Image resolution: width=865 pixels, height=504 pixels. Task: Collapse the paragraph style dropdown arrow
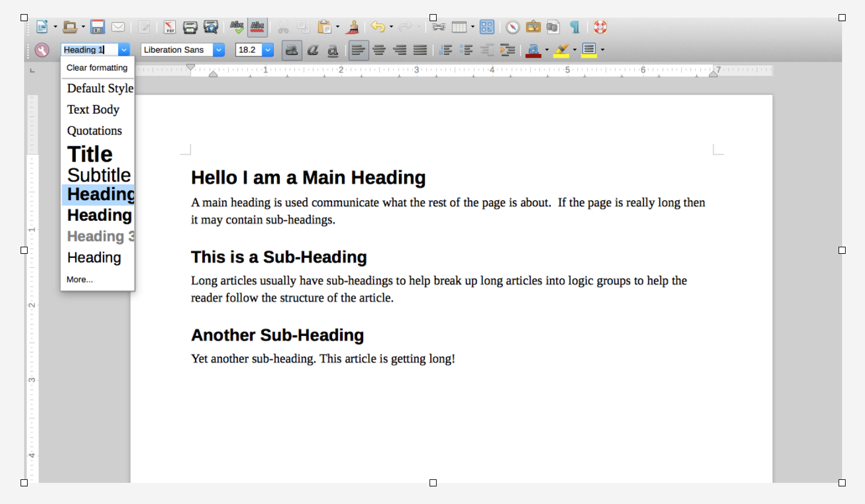(124, 50)
